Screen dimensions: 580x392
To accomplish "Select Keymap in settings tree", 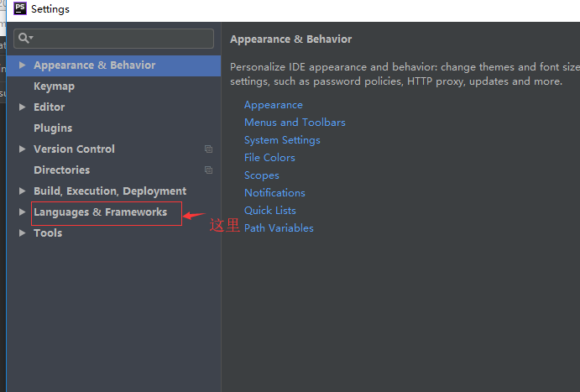I will coord(54,86).
